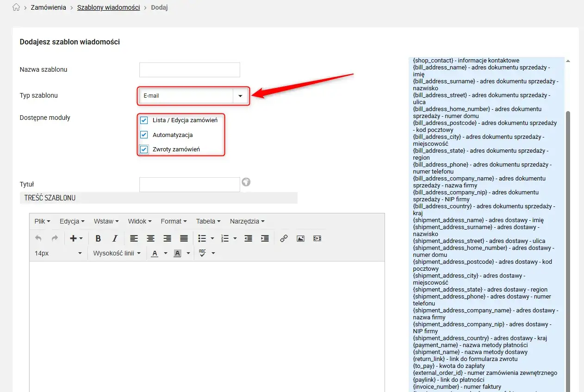This screenshot has height=392, width=584.
Task: Open spellcheck language options arrow
Action: [213, 253]
